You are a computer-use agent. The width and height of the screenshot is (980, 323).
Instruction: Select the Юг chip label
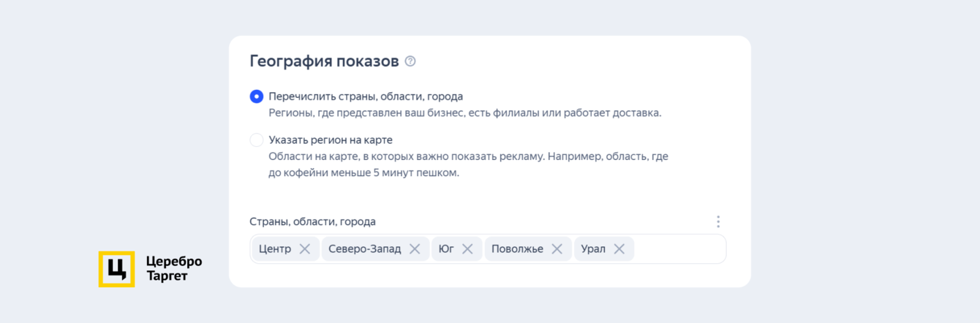(x=446, y=249)
